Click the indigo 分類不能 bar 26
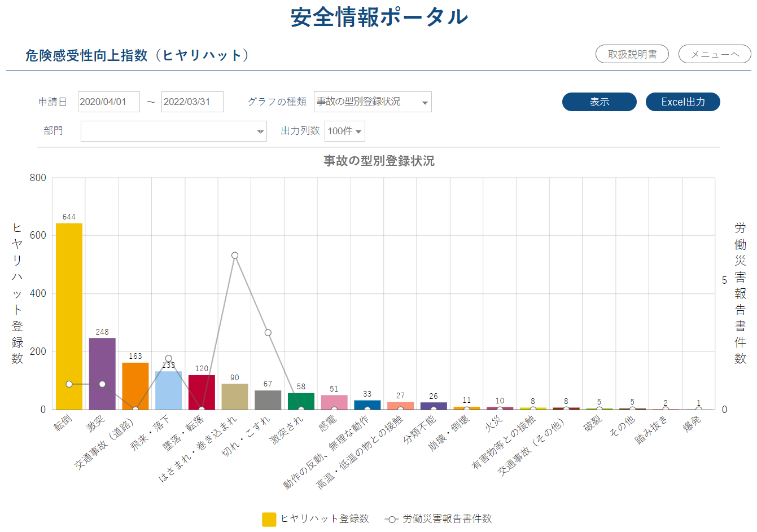 click(x=434, y=406)
